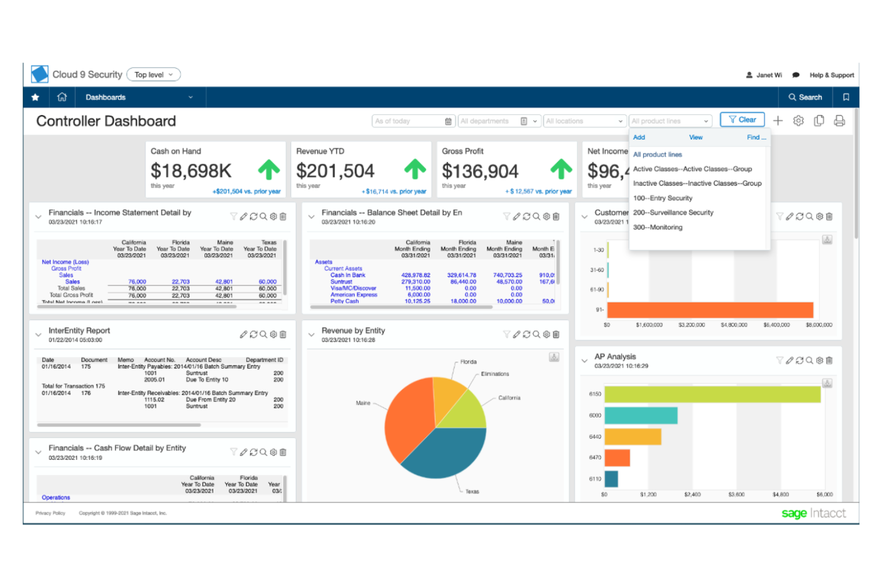The width and height of the screenshot is (882, 588).
Task: Open the chat bubble icon near Help & Support
Action: pos(796,75)
